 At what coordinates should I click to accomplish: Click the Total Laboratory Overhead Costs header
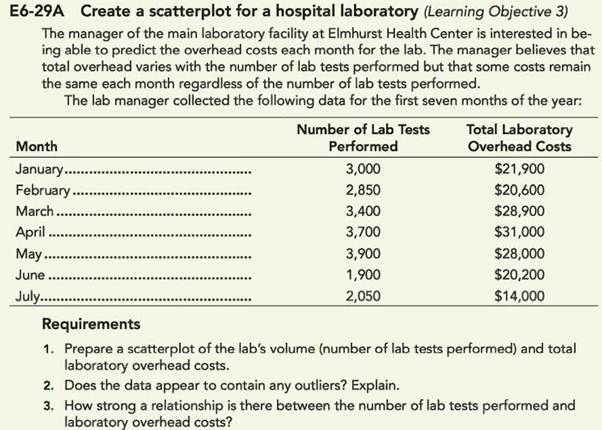point(520,137)
